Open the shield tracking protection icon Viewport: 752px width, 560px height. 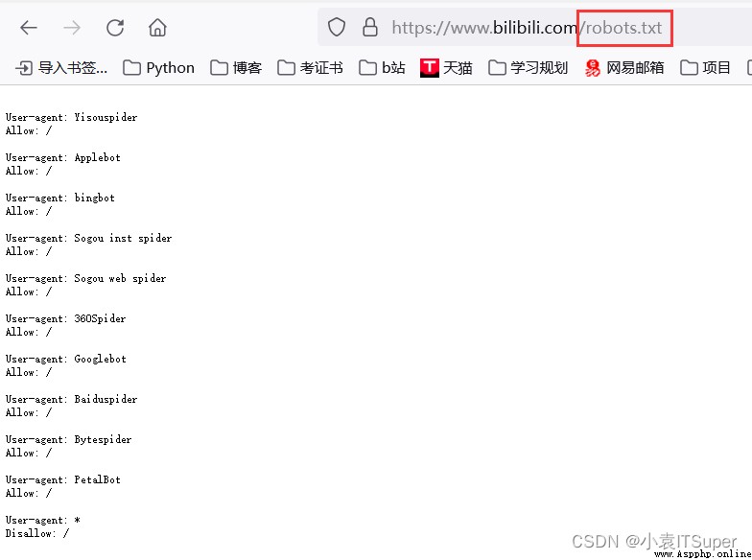(x=336, y=27)
